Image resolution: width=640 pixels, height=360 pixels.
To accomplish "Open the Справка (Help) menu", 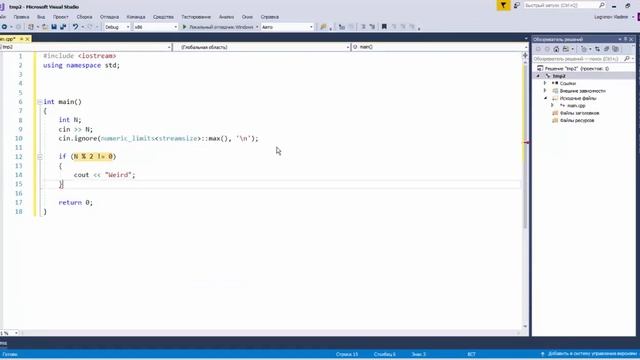I will [x=270, y=17].
